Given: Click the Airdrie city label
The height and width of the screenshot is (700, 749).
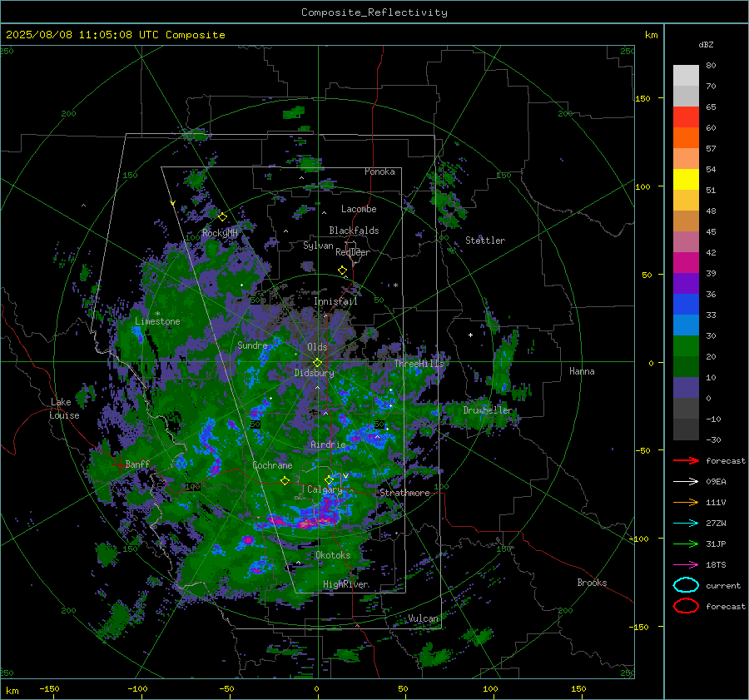Looking at the screenshot, I should click(x=328, y=444).
